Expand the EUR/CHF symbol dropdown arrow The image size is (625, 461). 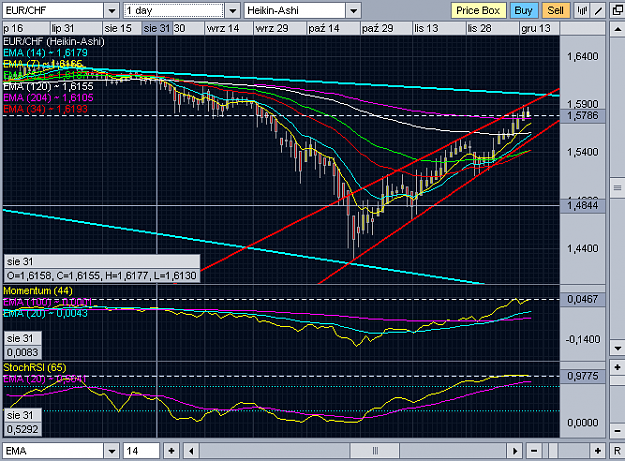[x=112, y=11]
